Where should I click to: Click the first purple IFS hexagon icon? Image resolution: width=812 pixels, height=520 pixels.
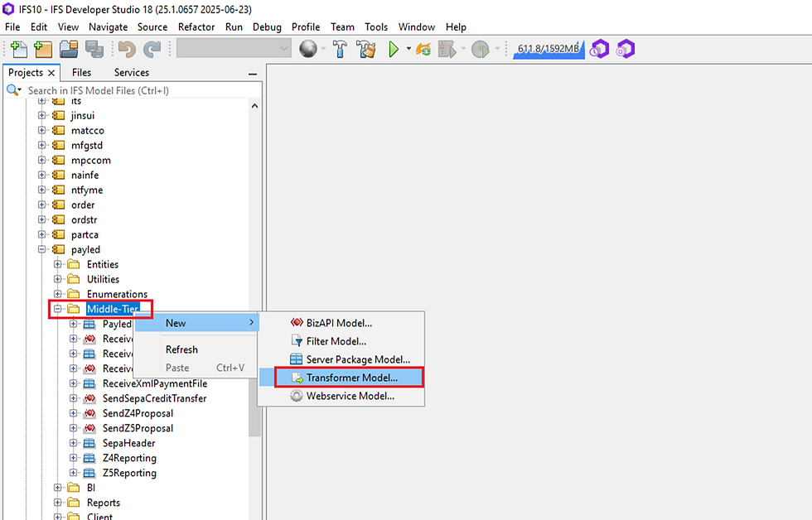[600, 49]
